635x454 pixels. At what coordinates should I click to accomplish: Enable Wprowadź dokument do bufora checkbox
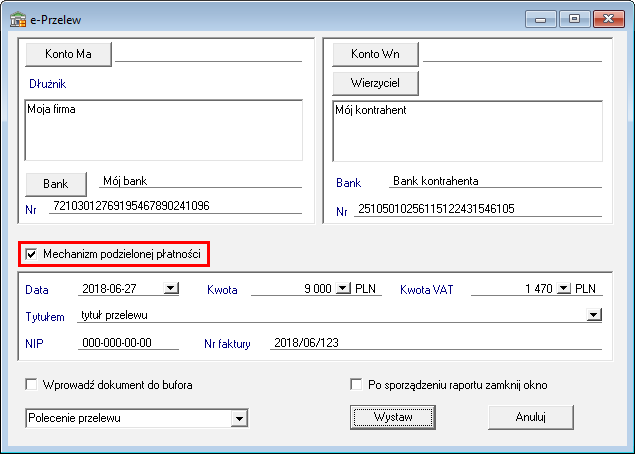pyautogui.click(x=31, y=384)
